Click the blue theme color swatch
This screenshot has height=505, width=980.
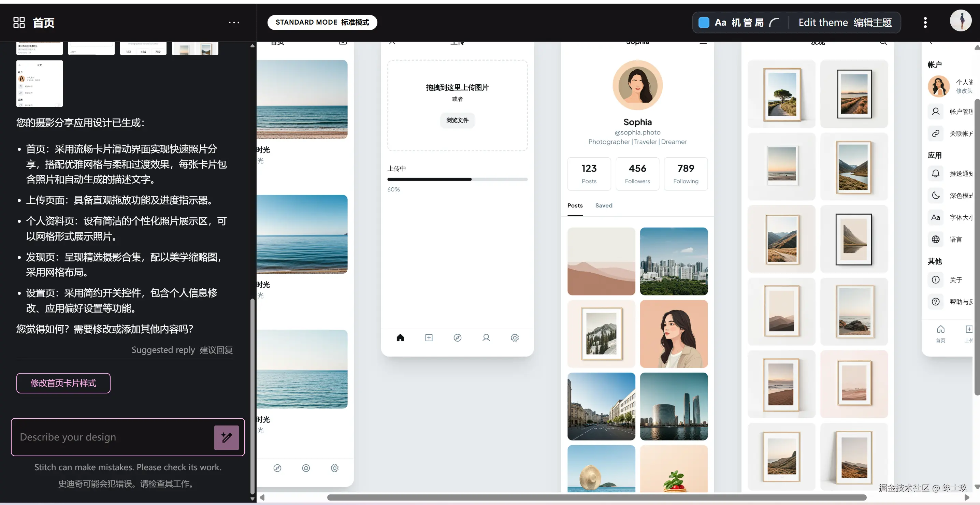tap(704, 23)
